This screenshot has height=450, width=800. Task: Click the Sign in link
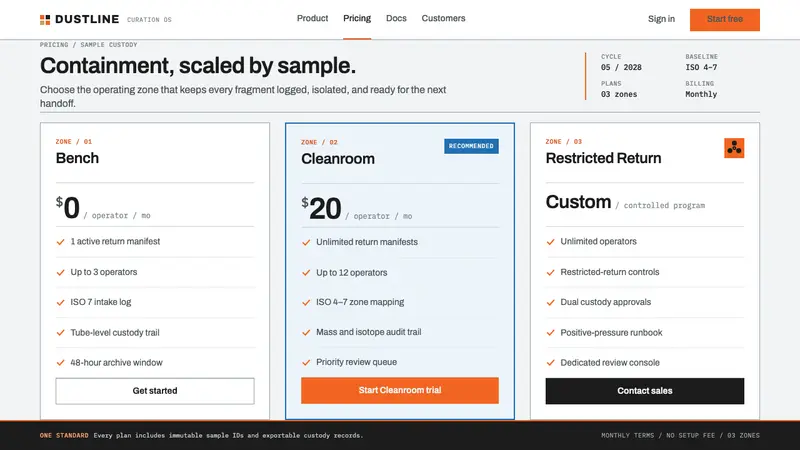coord(661,19)
